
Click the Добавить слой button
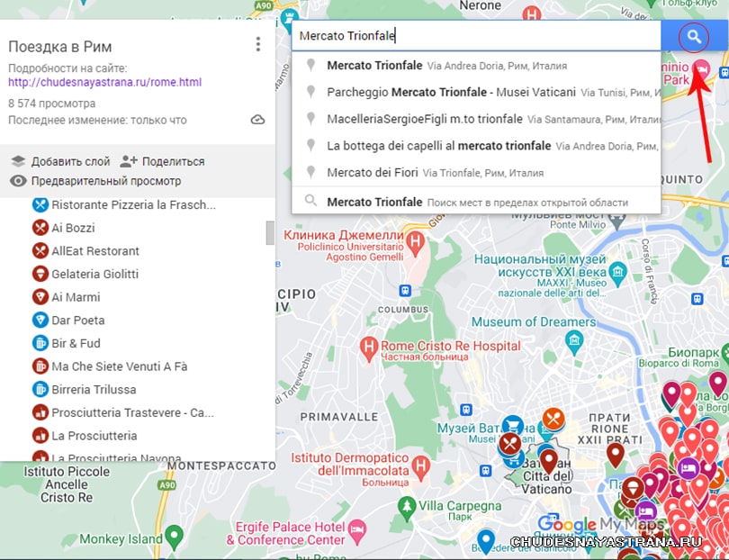click(x=61, y=161)
